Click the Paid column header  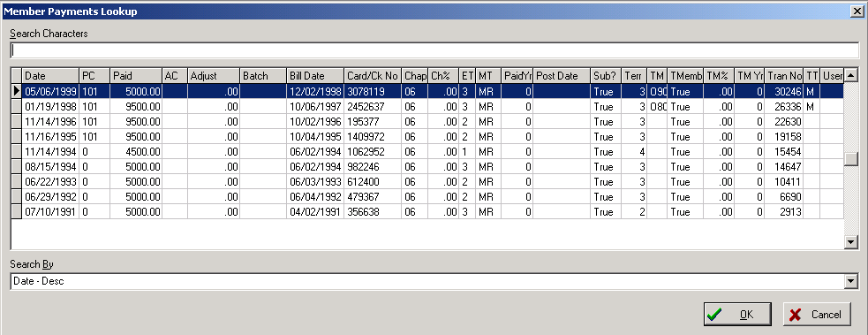(136, 76)
